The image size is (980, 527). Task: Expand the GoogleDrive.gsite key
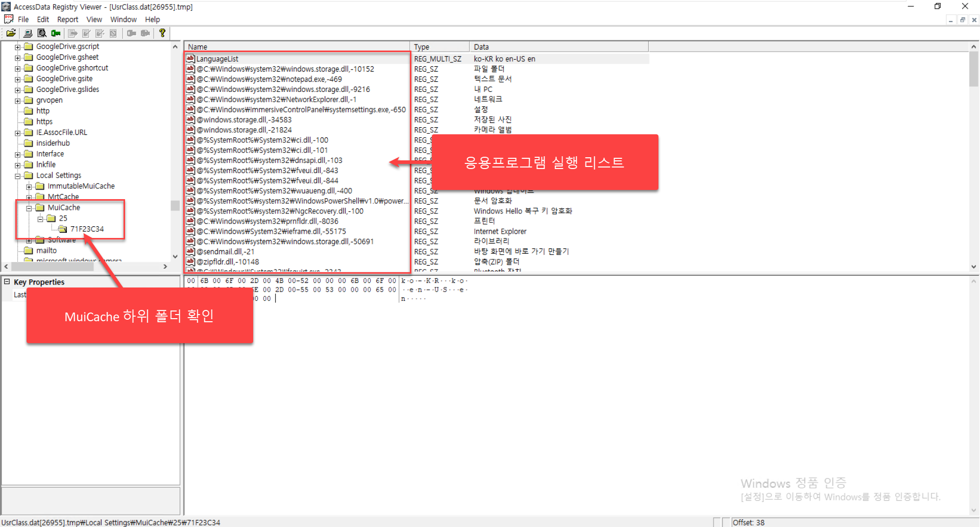click(18, 79)
